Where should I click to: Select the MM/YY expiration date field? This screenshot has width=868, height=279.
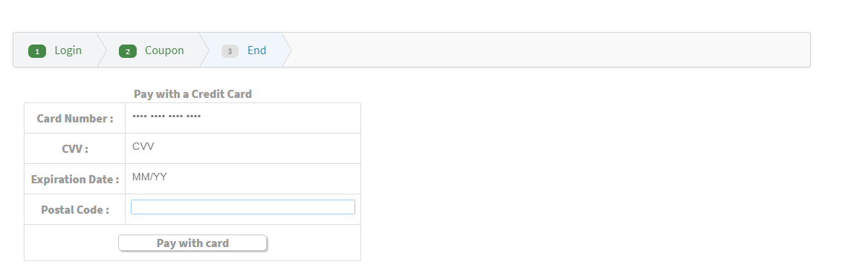point(242,177)
